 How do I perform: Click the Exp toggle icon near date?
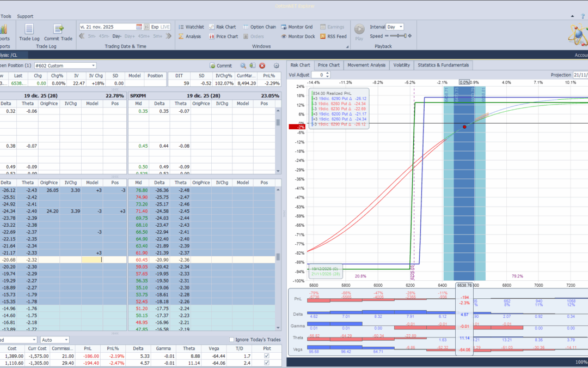pos(146,27)
